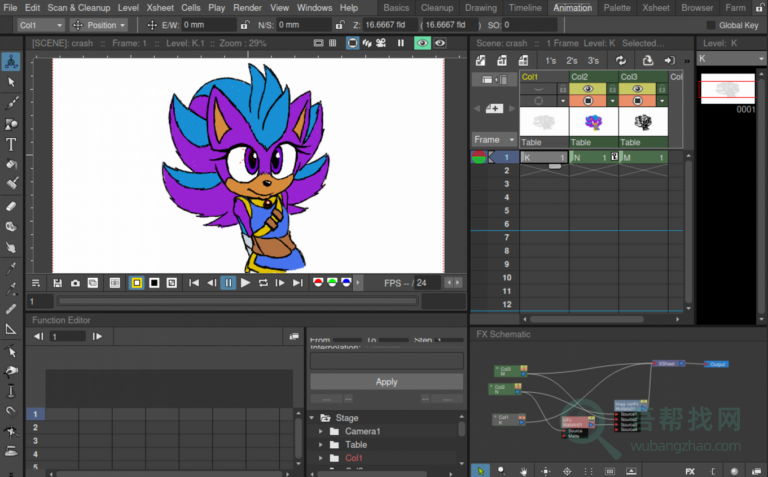The height and width of the screenshot is (477, 768).
Task: Select the Brush tool in the toolbox
Action: [12, 103]
